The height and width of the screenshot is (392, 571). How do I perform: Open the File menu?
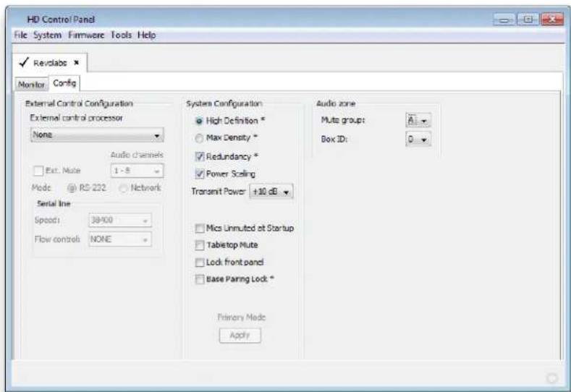20,35
